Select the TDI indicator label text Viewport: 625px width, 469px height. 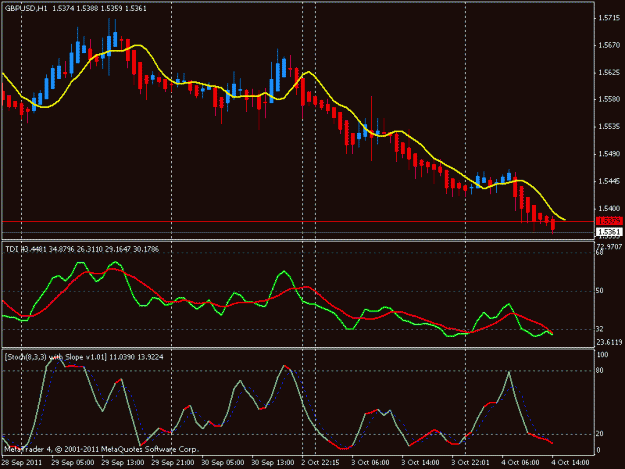(x=82, y=249)
